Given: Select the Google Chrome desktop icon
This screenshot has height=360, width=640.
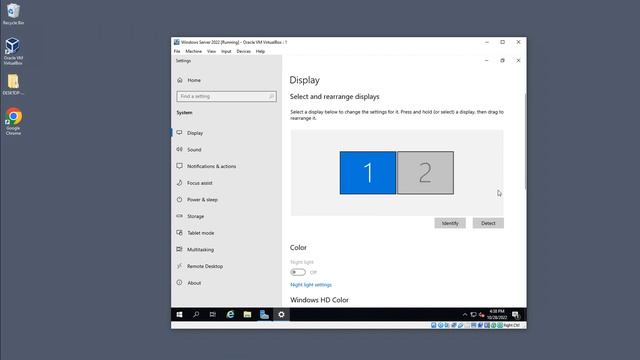Looking at the screenshot, I should (13, 121).
